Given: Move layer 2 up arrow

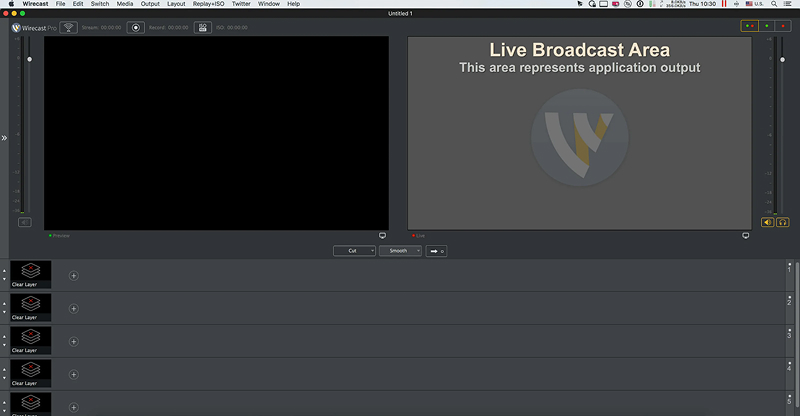Looking at the screenshot, I should (x=5, y=304).
